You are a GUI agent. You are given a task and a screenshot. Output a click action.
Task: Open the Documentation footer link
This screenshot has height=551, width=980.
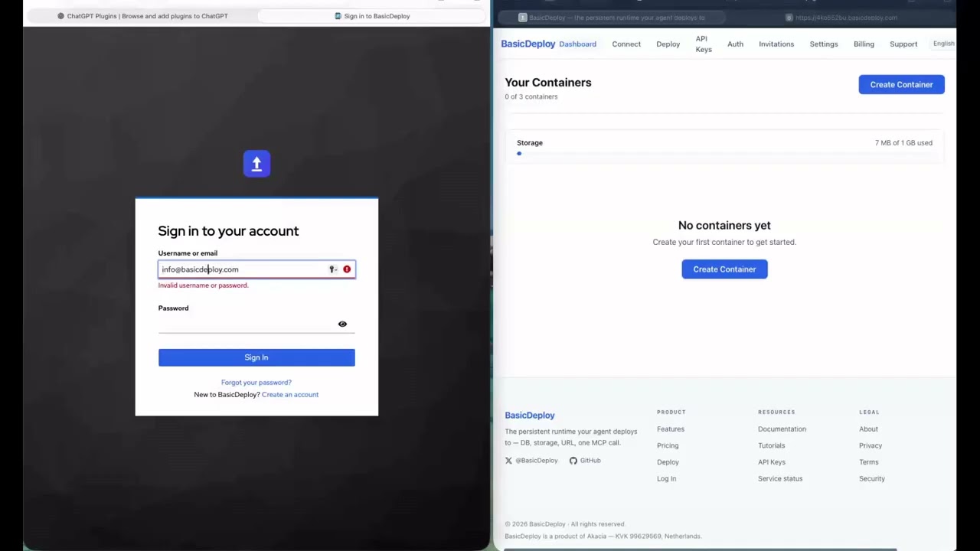click(x=782, y=429)
